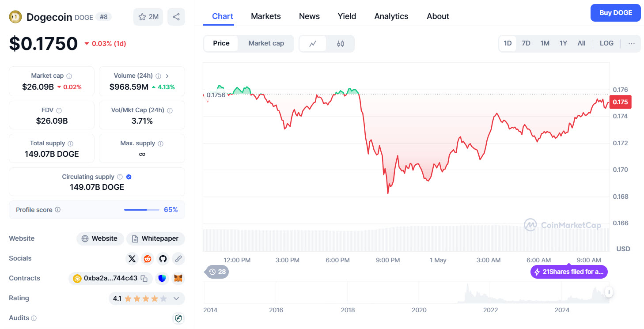Click the Profile score progress bar
The width and height of the screenshot is (644, 329).
click(141, 209)
